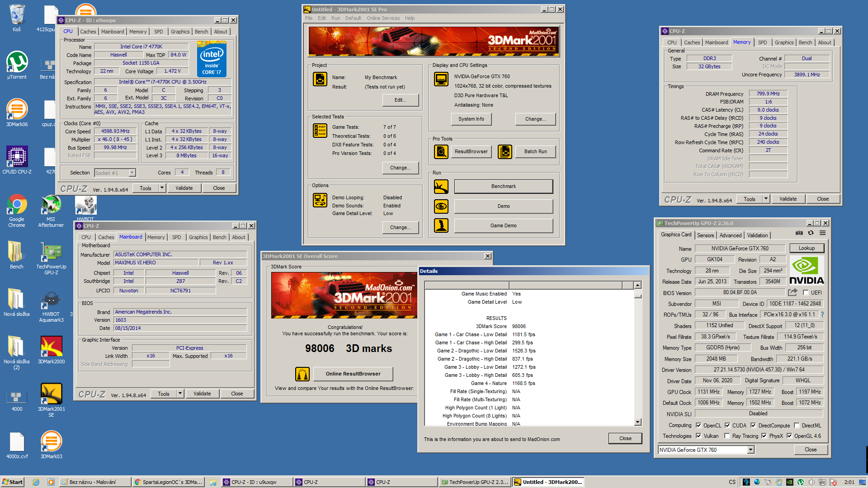
Task: Toggle the OpenCL checkbox in GPU-Z
Action: point(698,426)
